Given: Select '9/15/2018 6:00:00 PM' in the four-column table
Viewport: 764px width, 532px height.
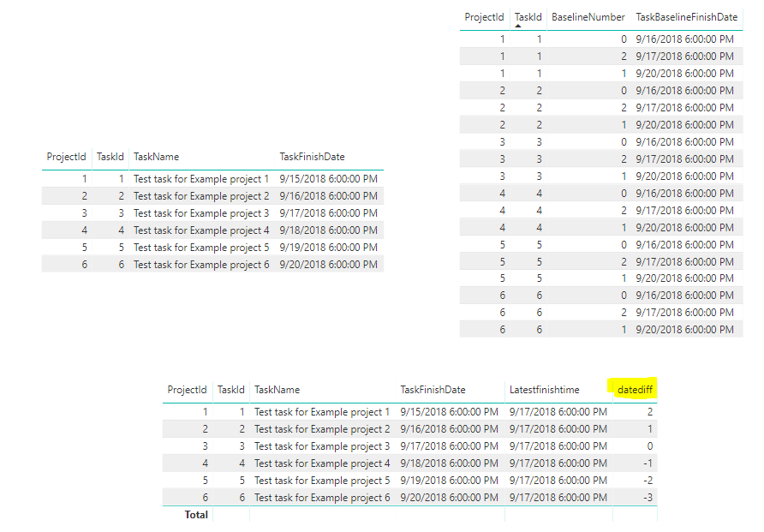Looking at the screenshot, I should (328, 179).
